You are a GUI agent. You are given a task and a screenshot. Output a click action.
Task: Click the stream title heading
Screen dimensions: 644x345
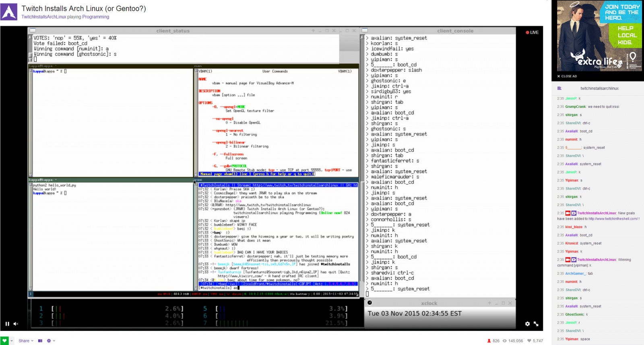(84, 8)
